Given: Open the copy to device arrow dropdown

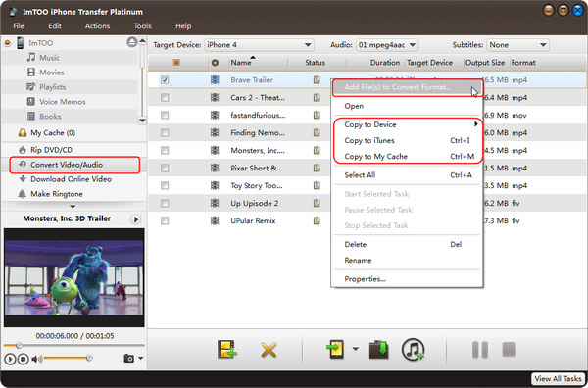Looking at the screenshot, I should 355,349.
